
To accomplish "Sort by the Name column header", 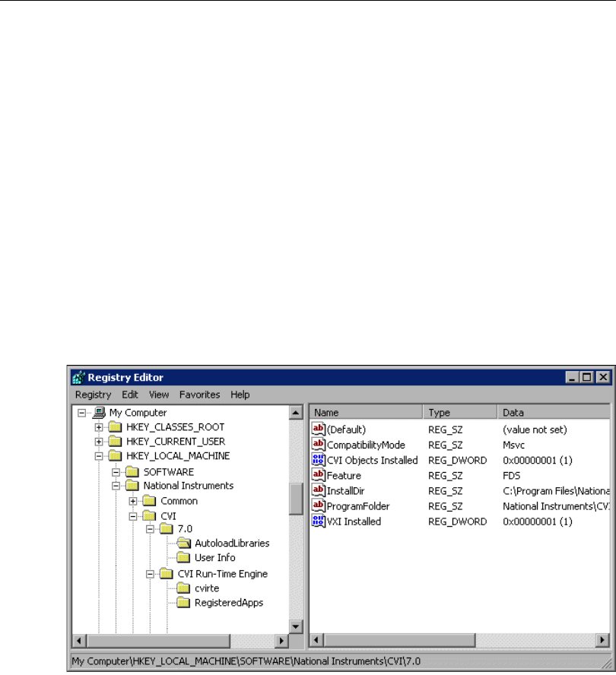I will point(366,413).
